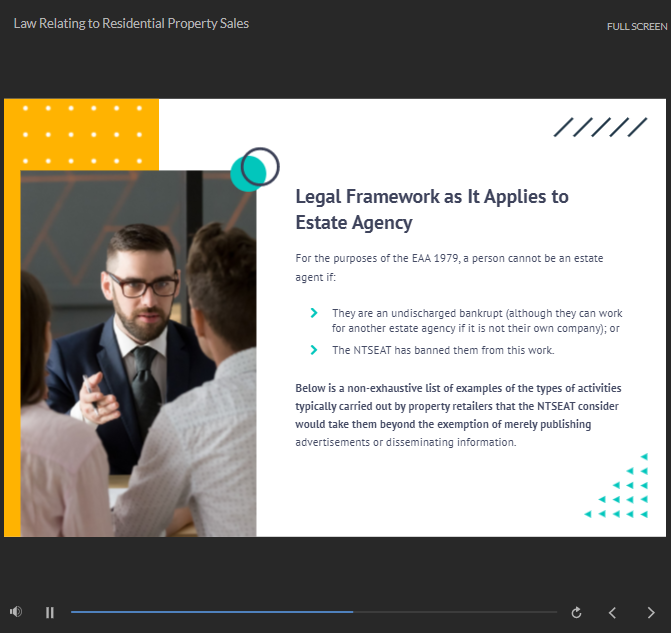671x633 pixels.
Task: Advance to the next slide arrow
Action: pyautogui.click(x=651, y=612)
